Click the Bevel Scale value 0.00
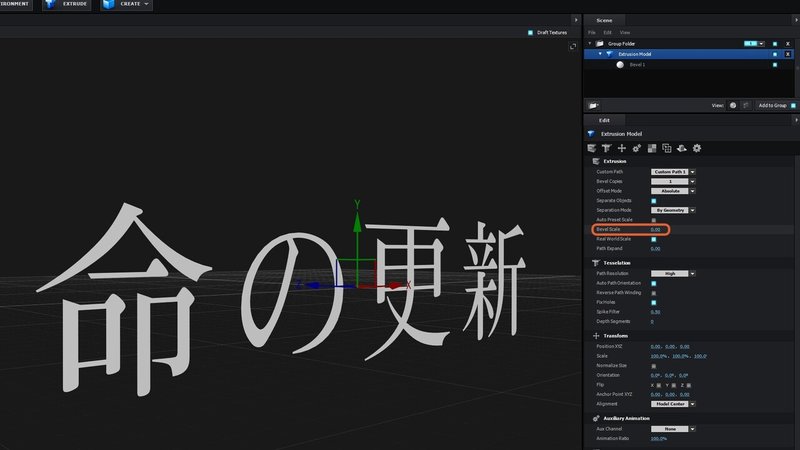This screenshot has height=450, width=800. pyautogui.click(x=656, y=230)
